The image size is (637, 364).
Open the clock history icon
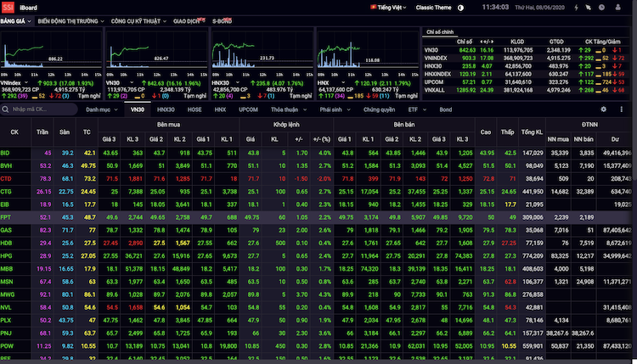(601, 8)
